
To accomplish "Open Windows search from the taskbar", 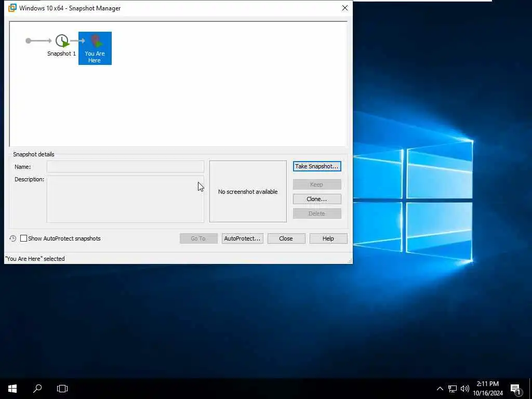I will pyautogui.click(x=37, y=389).
